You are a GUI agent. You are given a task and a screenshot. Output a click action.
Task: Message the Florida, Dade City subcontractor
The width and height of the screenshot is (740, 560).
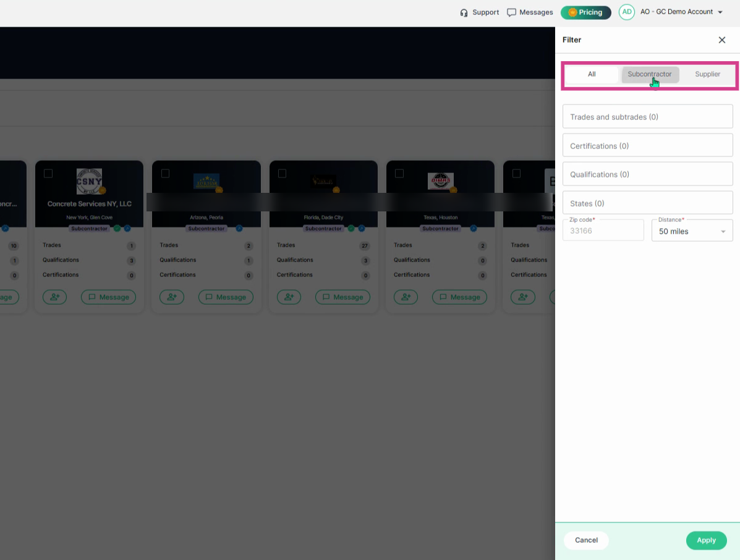pos(342,297)
